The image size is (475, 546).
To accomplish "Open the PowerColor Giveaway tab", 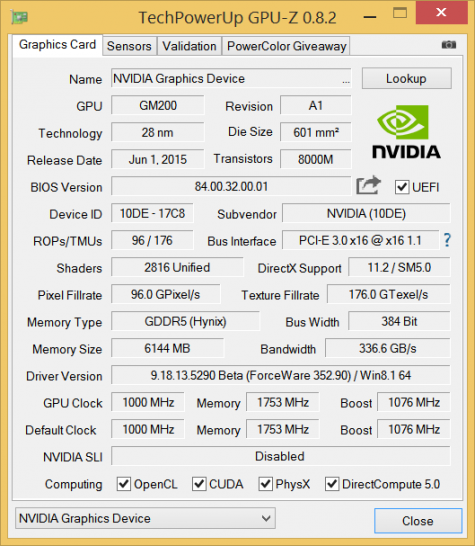I will [286, 46].
